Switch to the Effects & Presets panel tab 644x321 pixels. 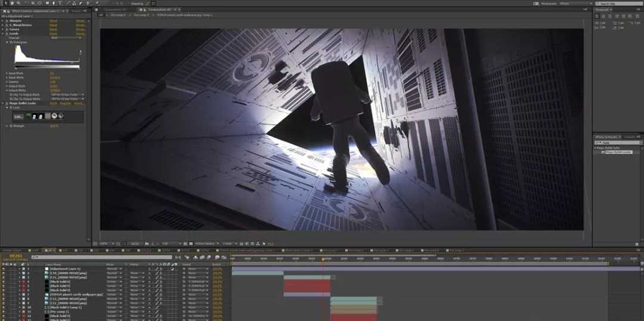coord(606,137)
